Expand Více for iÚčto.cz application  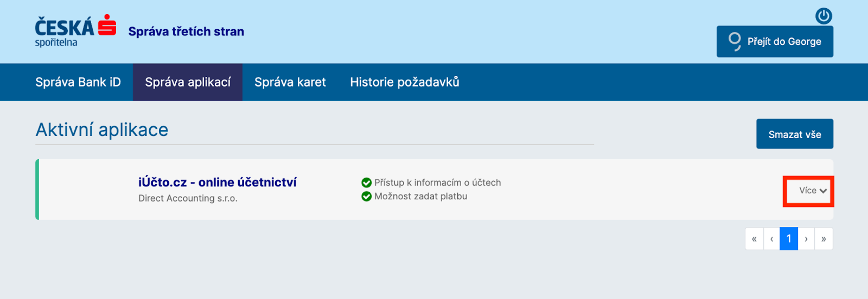coord(813,191)
